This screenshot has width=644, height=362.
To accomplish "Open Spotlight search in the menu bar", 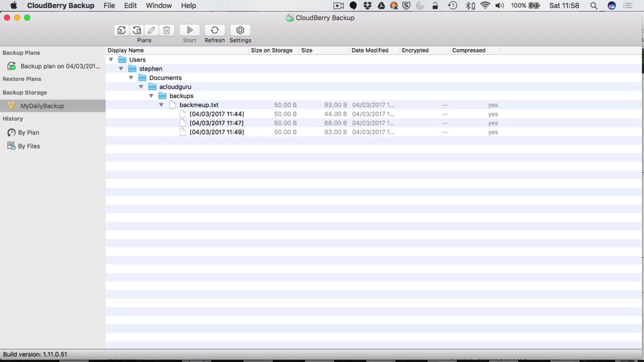I will [x=594, y=6].
